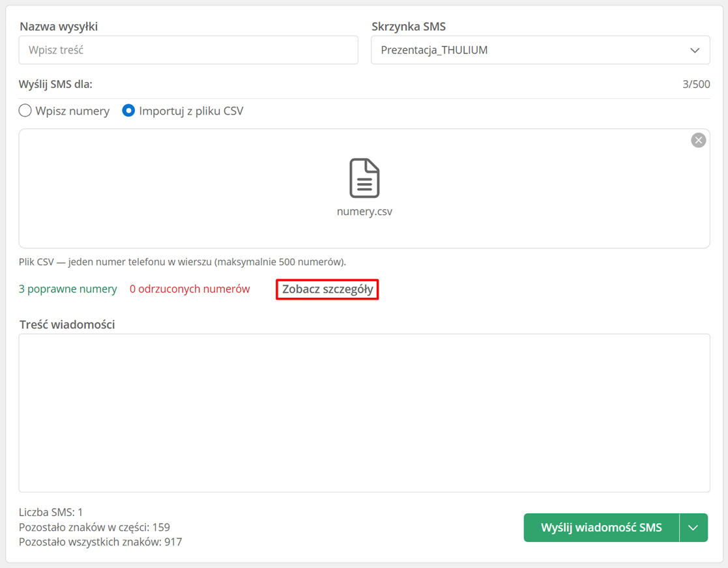Click the Wpisz numery label text
Screen dimensions: 728x568
point(72,111)
